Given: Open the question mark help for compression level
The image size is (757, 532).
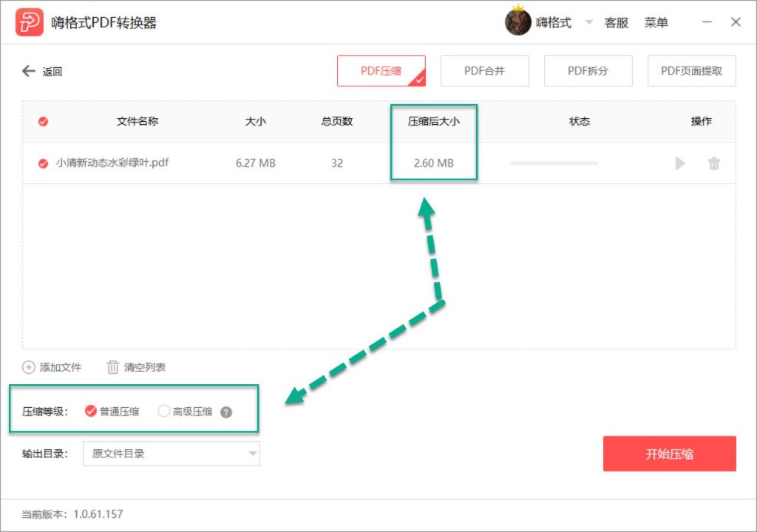Looking at the screenshot, I should 226,412.
